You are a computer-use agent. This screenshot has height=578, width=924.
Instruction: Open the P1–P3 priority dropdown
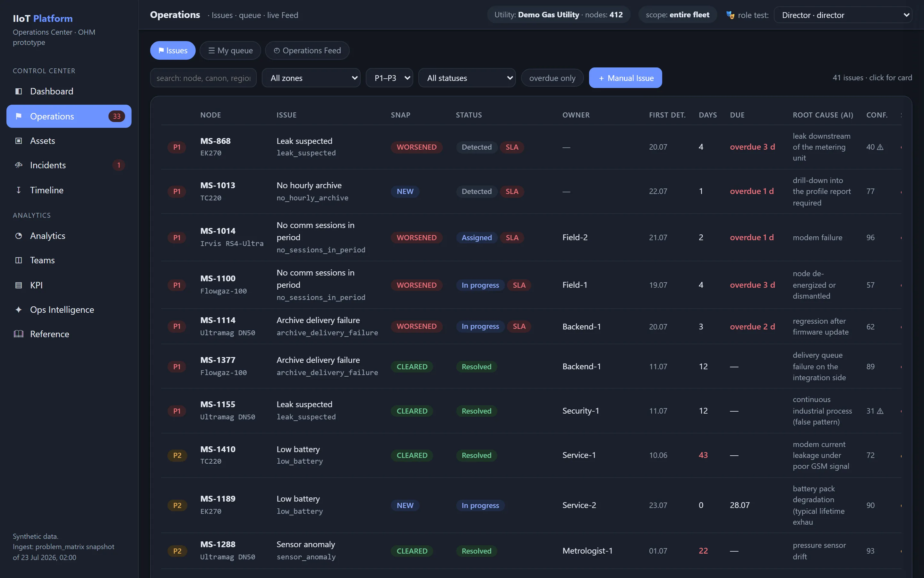click(389, 78)
